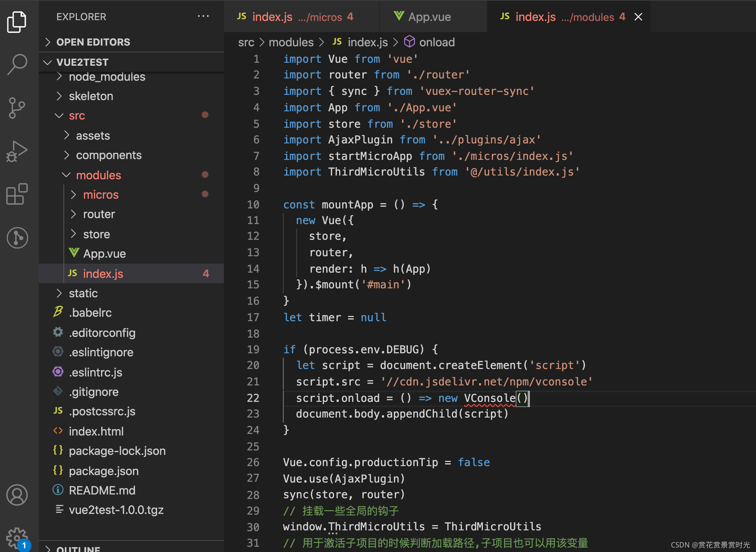Expand the micros folder
The image size is (756, 552).
pos(100,195)
